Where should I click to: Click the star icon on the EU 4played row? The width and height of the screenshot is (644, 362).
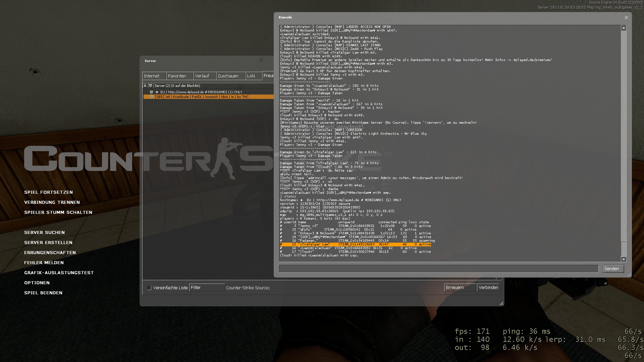(157, 92)
